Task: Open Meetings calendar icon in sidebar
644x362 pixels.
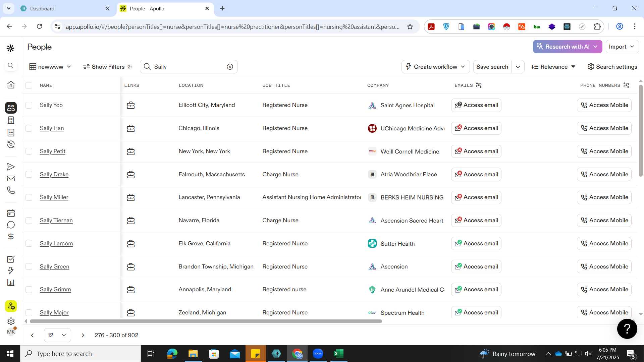Action: [x=11, y=213]
